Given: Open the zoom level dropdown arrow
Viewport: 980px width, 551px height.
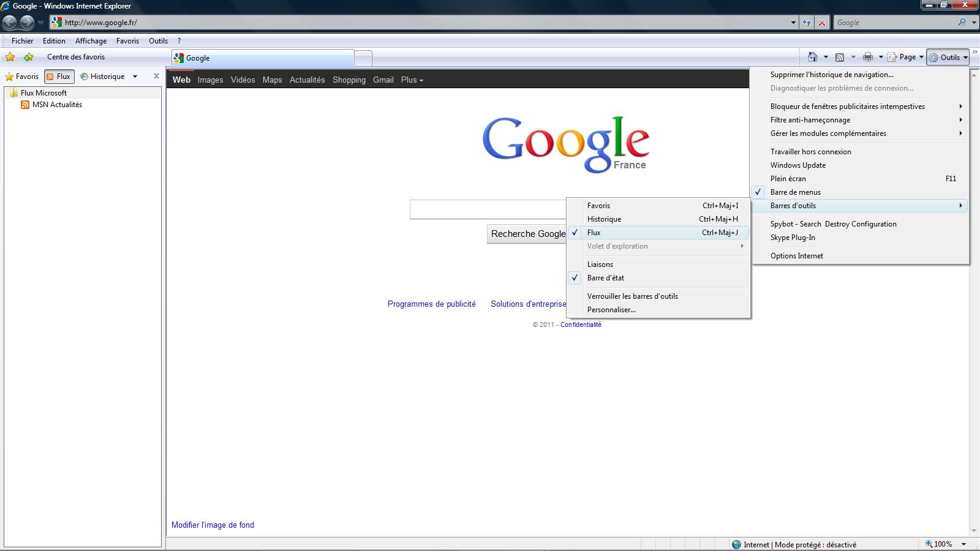Looking at the screenshot, I should pos(963,544).
